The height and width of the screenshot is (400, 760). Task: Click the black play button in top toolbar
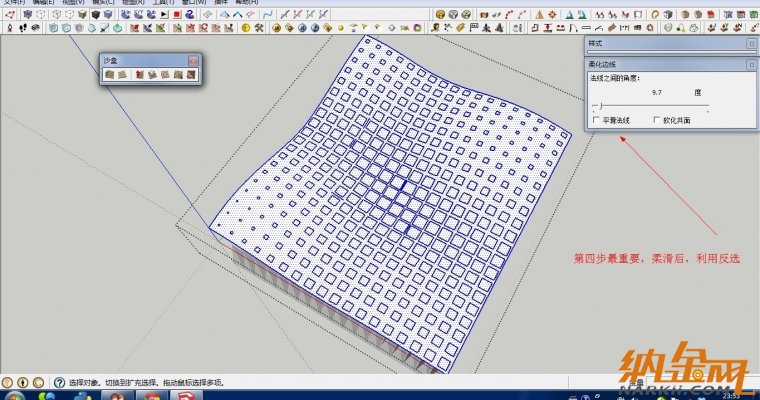[164, 15]
